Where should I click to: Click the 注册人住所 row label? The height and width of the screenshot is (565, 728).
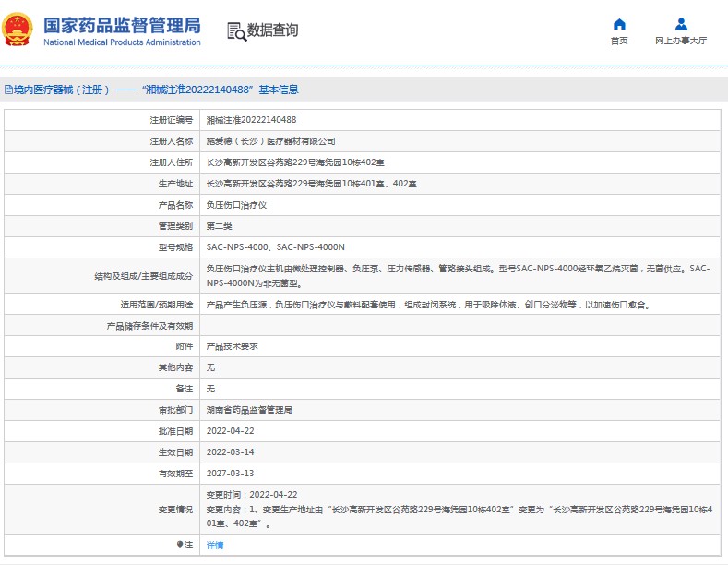point(172,162)
